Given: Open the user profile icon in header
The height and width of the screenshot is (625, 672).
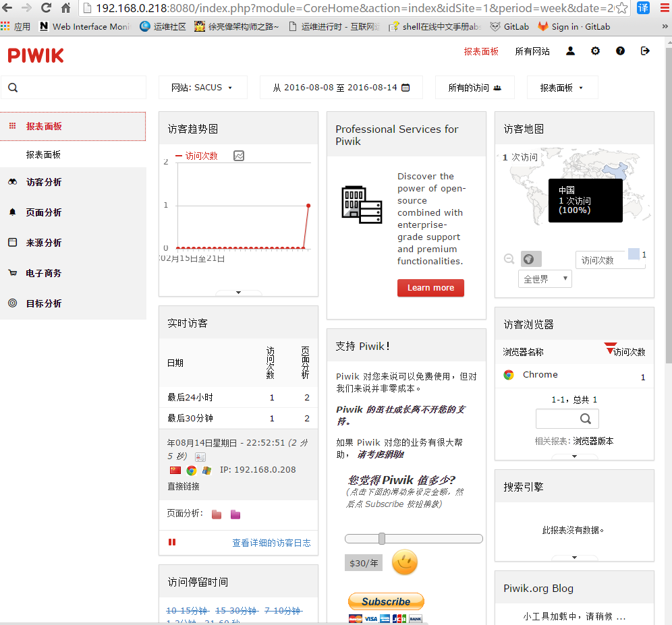Looking at the screenshot, I should pos(570,51).
